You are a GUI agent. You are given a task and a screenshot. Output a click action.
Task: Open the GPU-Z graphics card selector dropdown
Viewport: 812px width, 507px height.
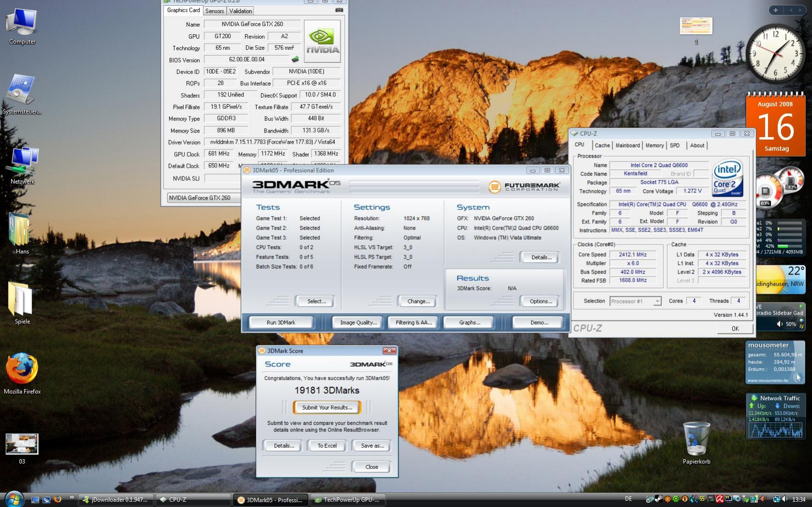point(204,198)
